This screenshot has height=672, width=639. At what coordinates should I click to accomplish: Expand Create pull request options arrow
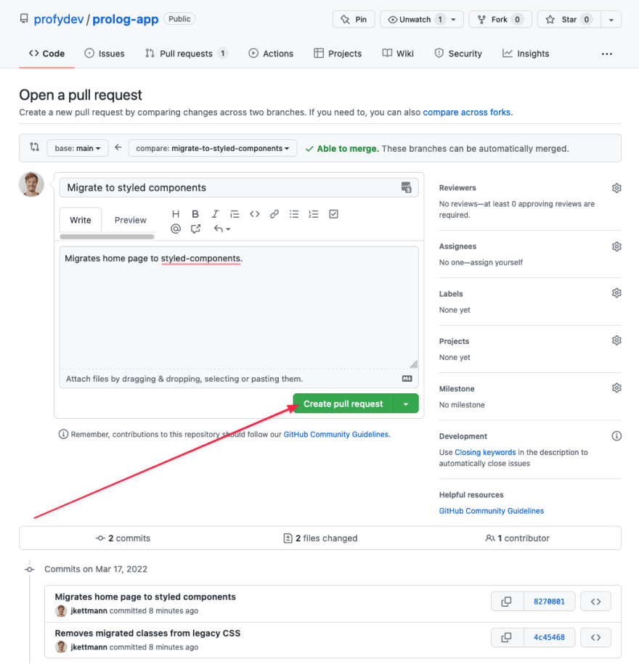click(x=406, y=403)
